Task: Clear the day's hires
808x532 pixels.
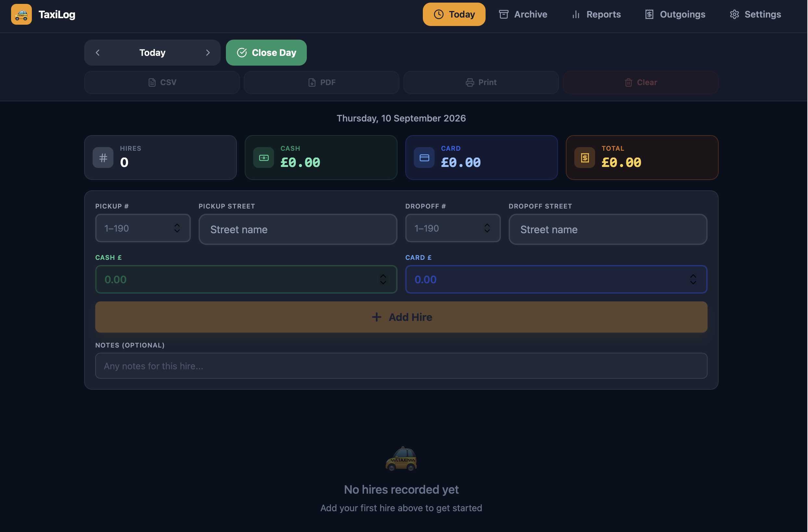Action: point(641,82)
